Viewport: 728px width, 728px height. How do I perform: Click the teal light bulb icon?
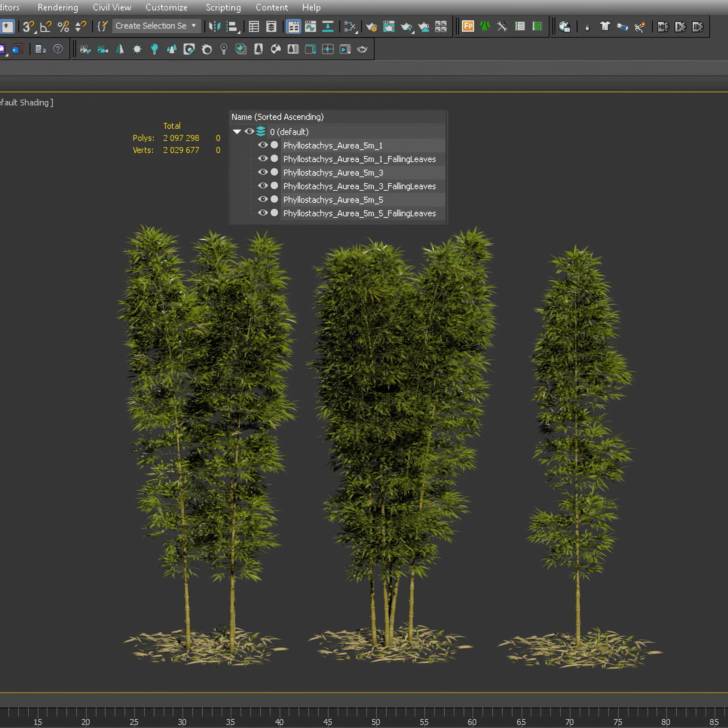click(154, 49)
